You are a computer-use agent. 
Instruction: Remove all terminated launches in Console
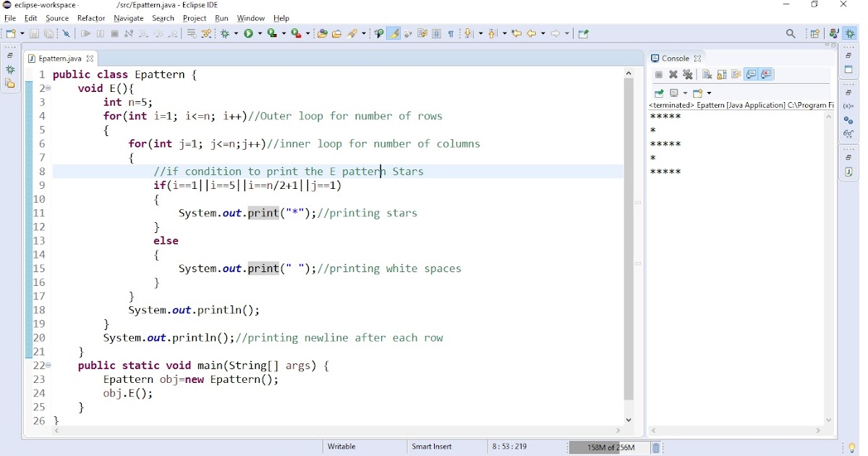click(688, 74)
